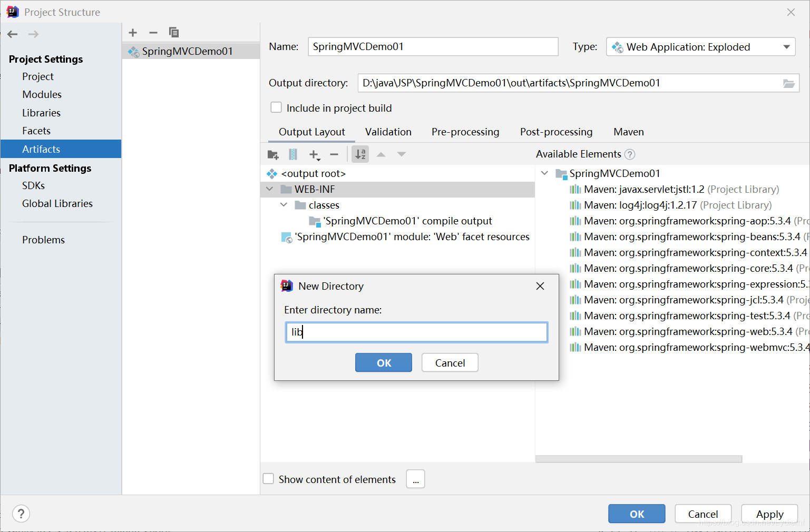Click the main OK button of Project Structure
The image size is (810, 532).
pyautogui.click(x=637, y=514)
